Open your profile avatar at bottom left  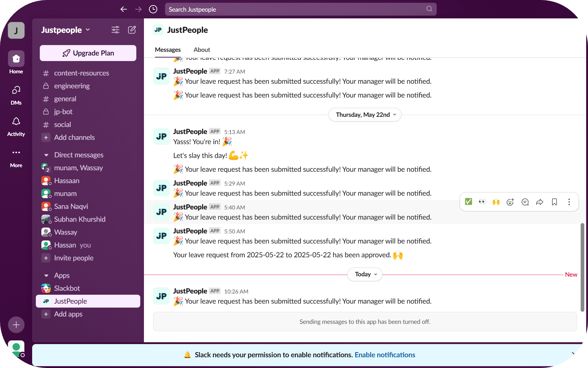click(16, 349)
